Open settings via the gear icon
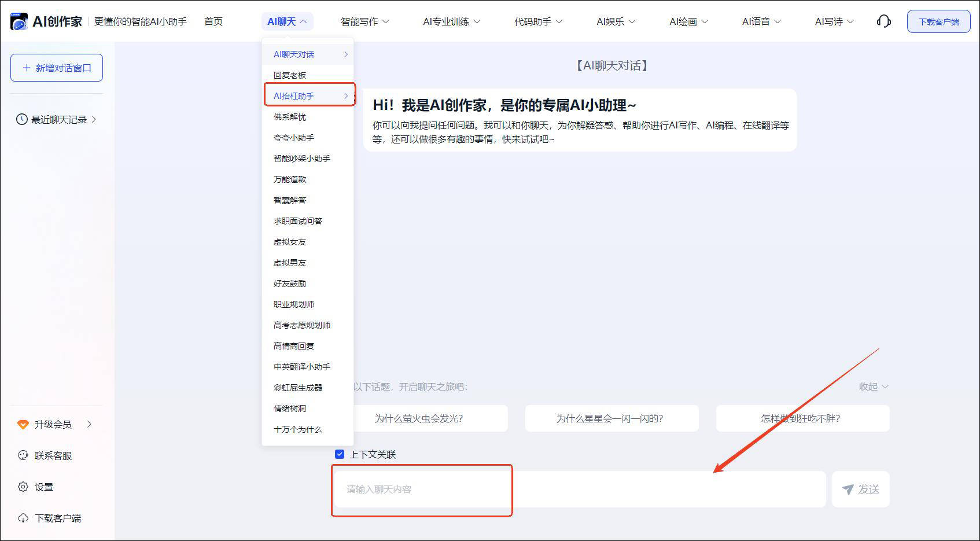 click(23, 487)
